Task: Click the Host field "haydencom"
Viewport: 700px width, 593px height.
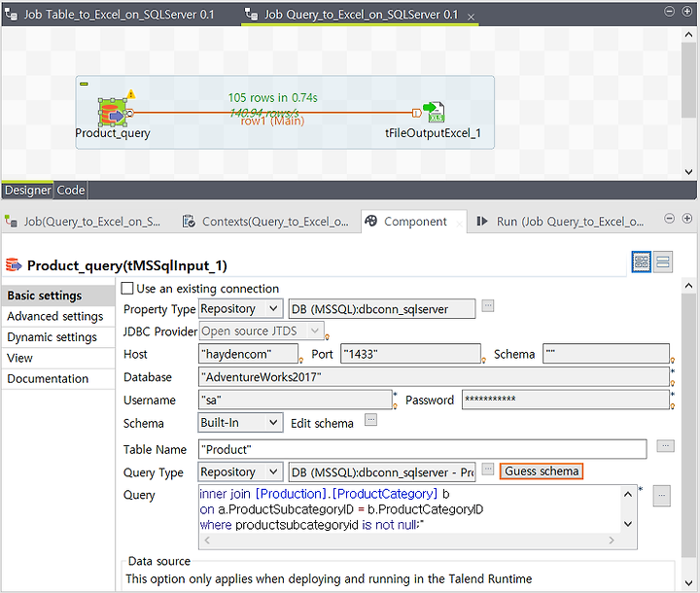Action: [248, 354]
